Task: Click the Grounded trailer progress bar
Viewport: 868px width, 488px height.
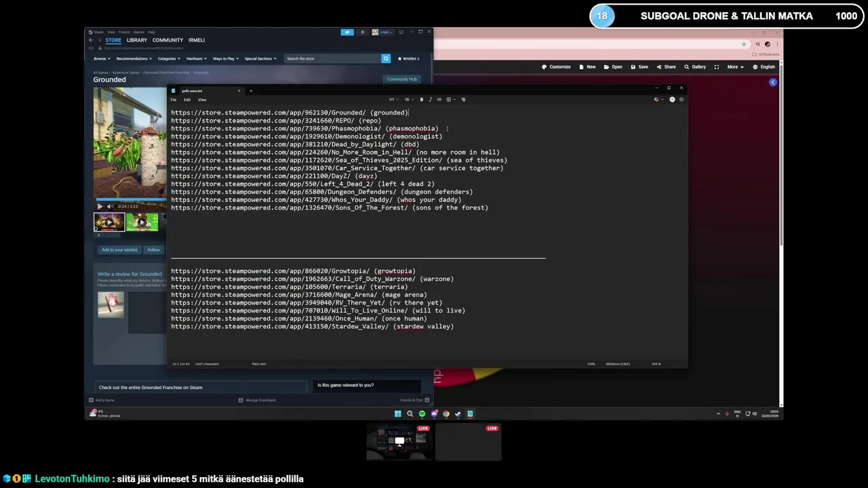Action: click(x=130, y=200)
